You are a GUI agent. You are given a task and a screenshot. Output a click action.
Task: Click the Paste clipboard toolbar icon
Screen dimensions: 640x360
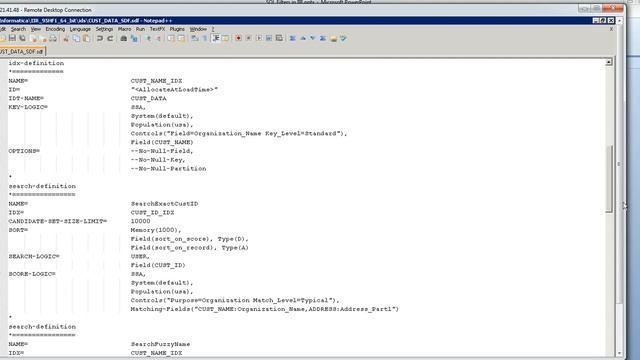pos(87,38)
